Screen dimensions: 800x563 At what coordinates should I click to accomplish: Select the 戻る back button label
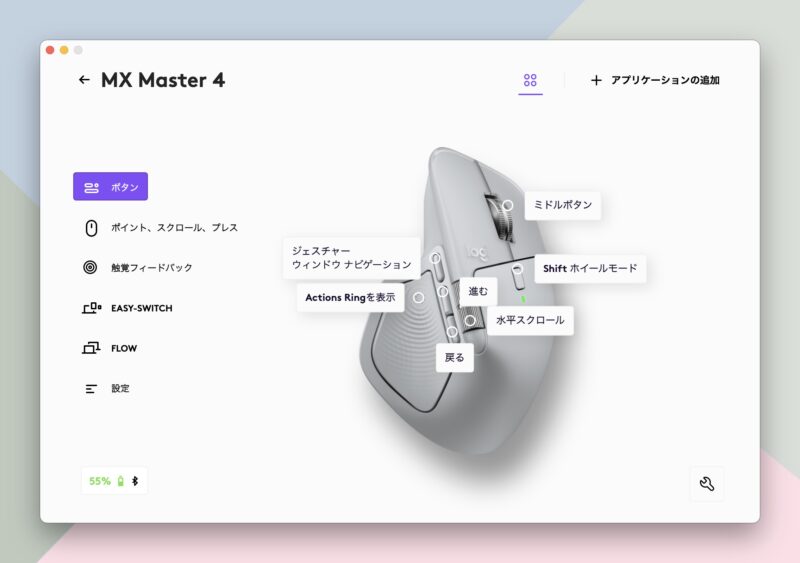point(454,357)
